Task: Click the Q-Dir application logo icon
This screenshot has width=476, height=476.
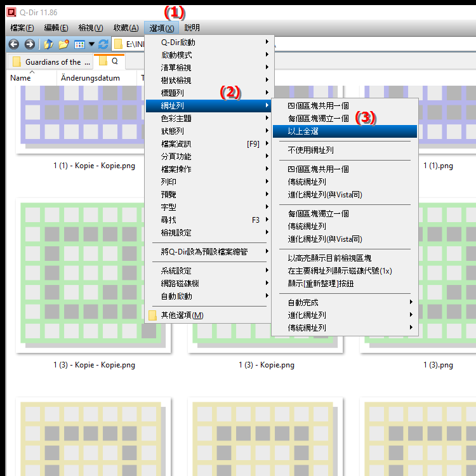Action: (x=11, y=12)
